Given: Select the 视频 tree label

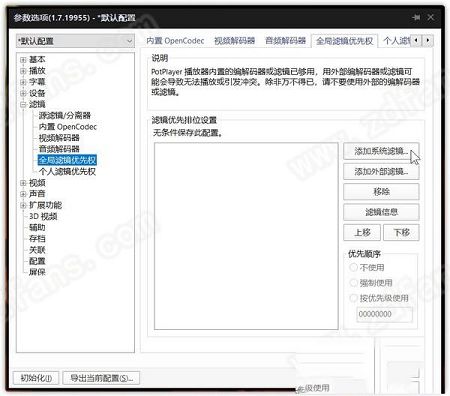Looking at the screenshot, I should pyautogui.click(x=37, y=183).
